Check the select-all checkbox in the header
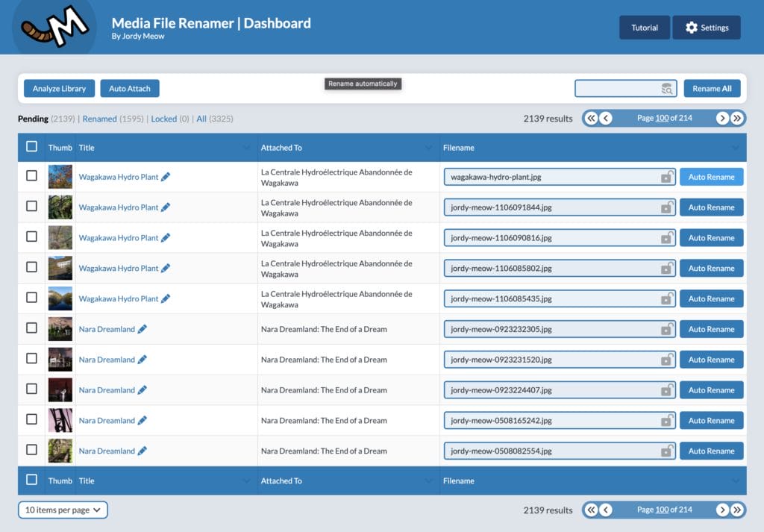The image size is (764, 532). (31, 147)
